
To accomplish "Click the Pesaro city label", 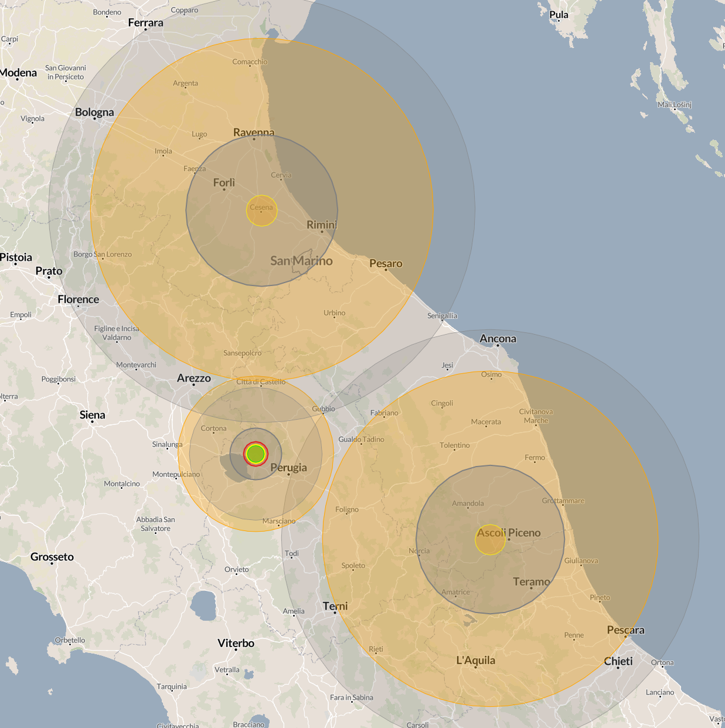I will 386,264.
